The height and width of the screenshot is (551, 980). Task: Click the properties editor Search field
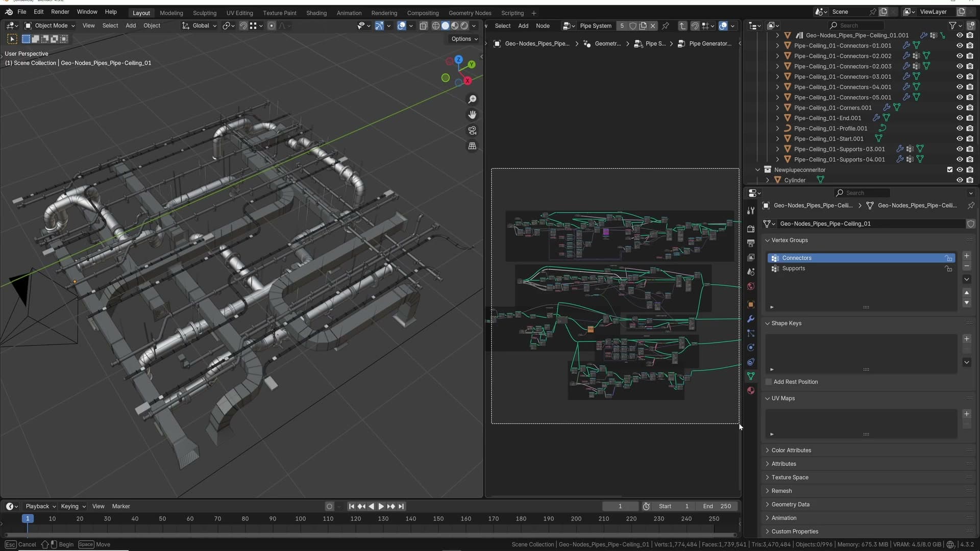(862, 193)
